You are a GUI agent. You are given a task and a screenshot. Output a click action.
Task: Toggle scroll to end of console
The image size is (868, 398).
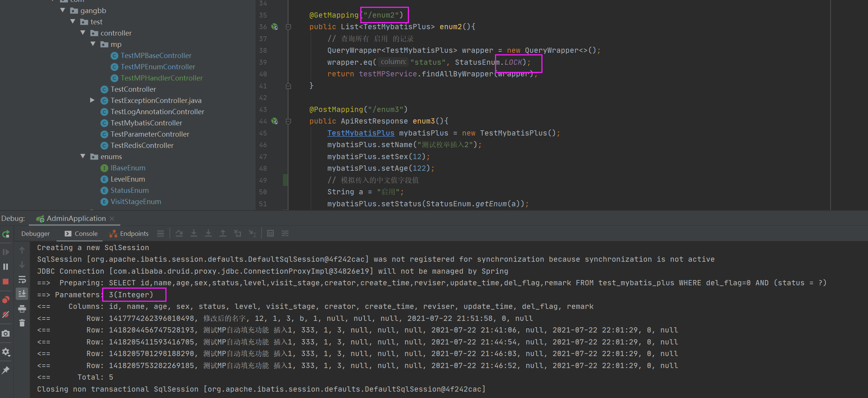pos(22,294)
